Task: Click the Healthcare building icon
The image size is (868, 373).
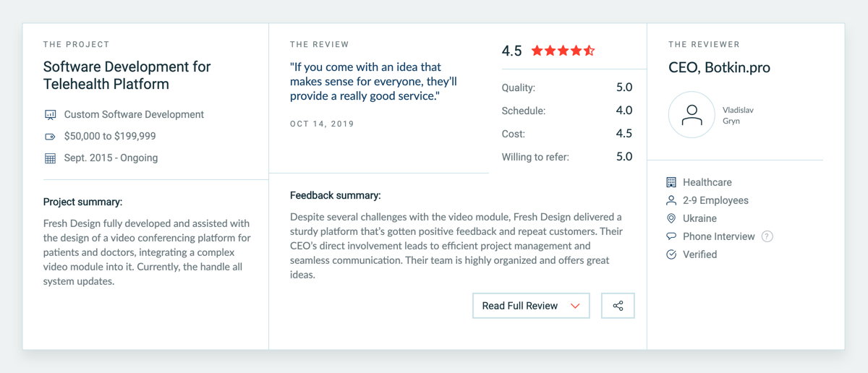Action: 671,183
